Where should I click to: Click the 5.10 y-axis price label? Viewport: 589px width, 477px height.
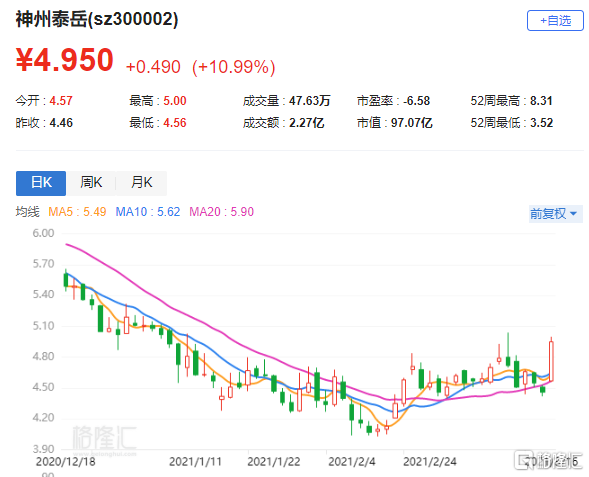[x=43, y=326]
